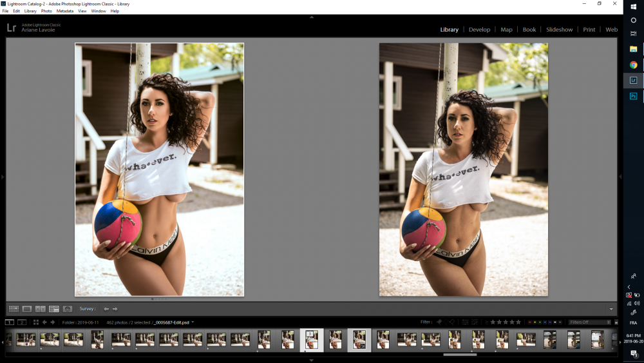The height and width of the screenshot is (363, 644).
Task: Open the Metadata menu
Action: pyautogui.click(x=64, y=11)
